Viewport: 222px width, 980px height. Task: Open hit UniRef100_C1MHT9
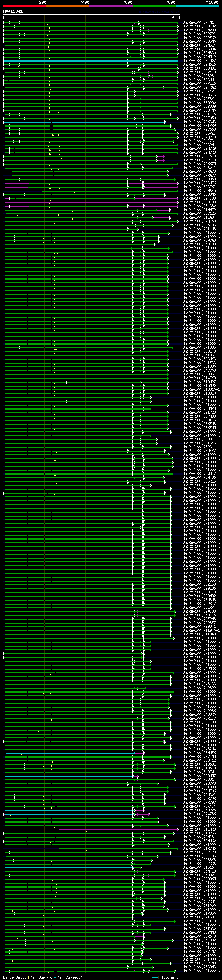coord(199,210)
